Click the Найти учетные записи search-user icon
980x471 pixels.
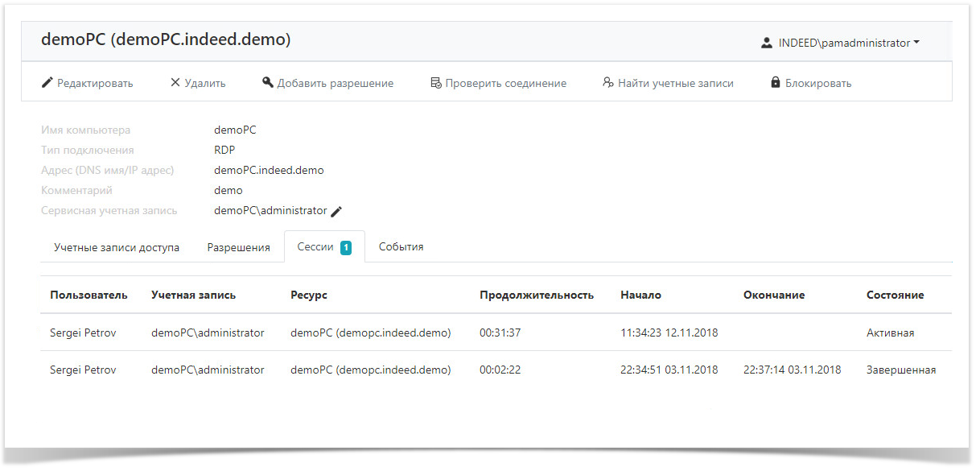pos(608,83)
